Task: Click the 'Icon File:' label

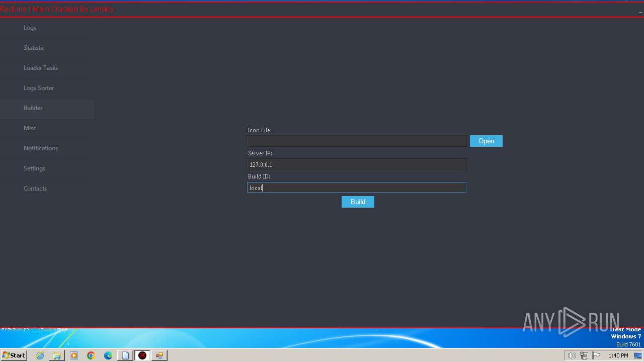Action: pyautogui.click(x=260, y=130)
